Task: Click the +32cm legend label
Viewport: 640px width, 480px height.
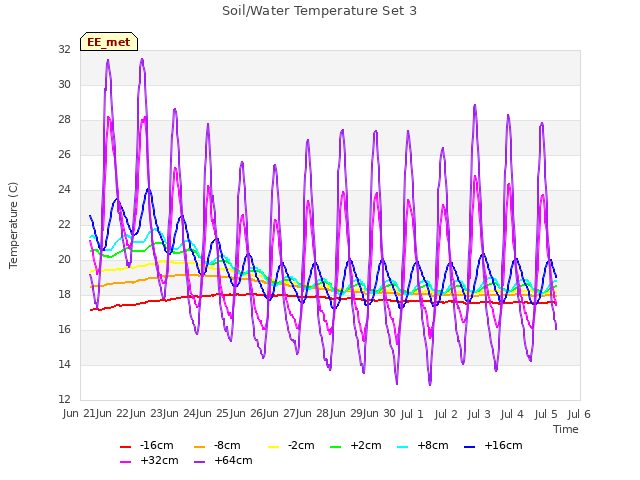Action: point(159,460)
